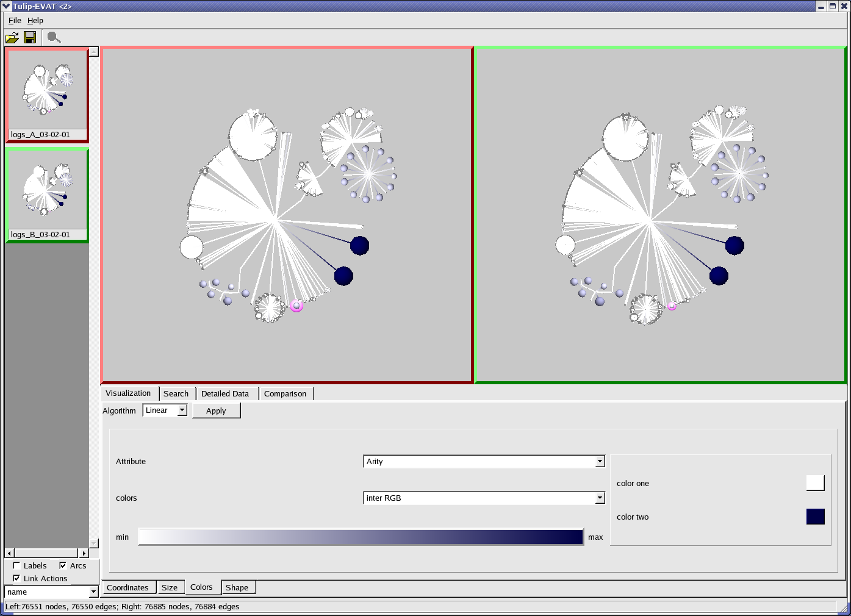The width and height of the screenshot is (851, 616).
Task: Enable the Labels checkbox
Action: click(16, 565)
